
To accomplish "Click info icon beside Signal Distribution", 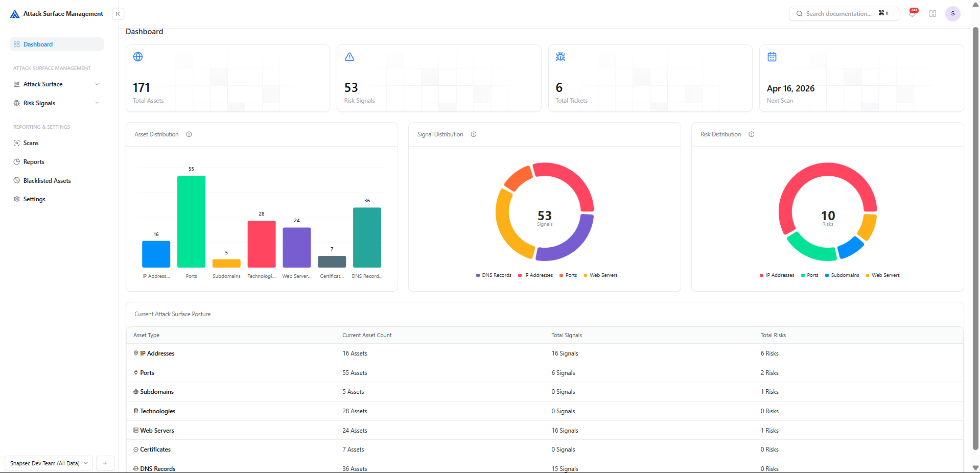I will (x=474, y=134).
